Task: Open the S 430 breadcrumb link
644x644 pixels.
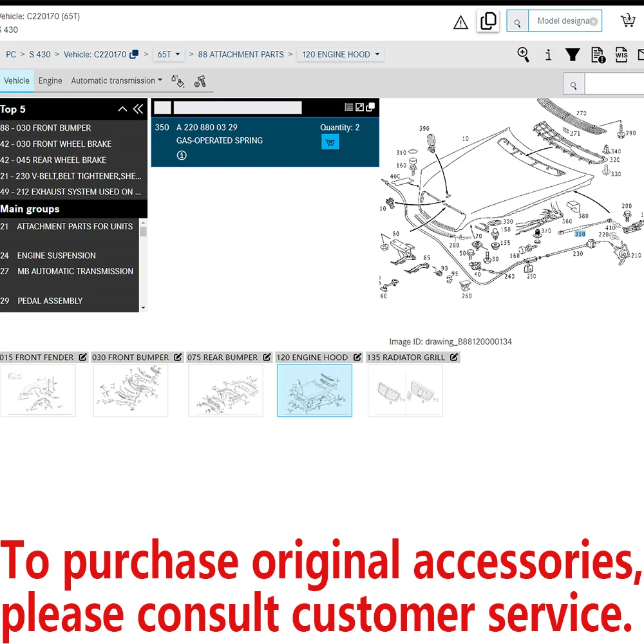Action: [40, 55]
